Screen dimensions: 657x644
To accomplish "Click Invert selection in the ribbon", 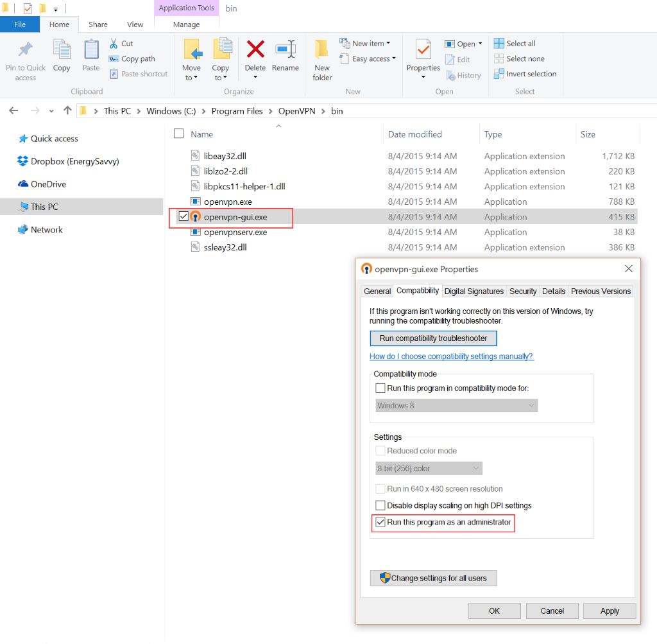I will [525, 74].
